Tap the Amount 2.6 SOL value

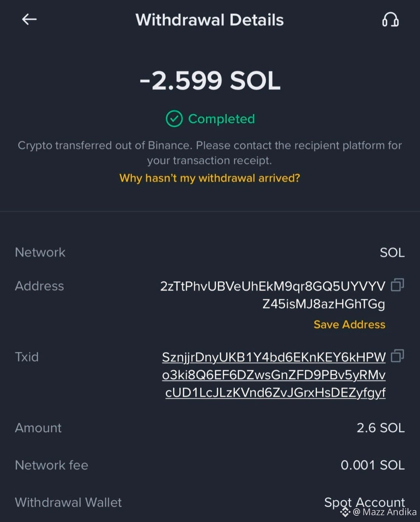click(381, 428)
